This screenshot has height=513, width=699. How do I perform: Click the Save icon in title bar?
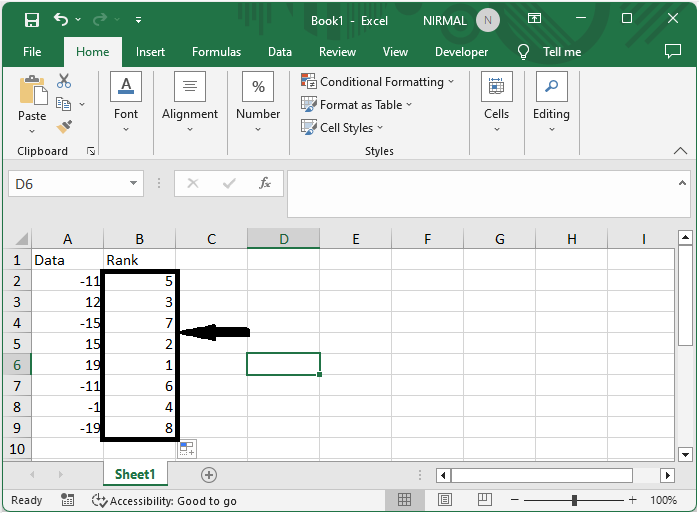click(x=32, y=20)
